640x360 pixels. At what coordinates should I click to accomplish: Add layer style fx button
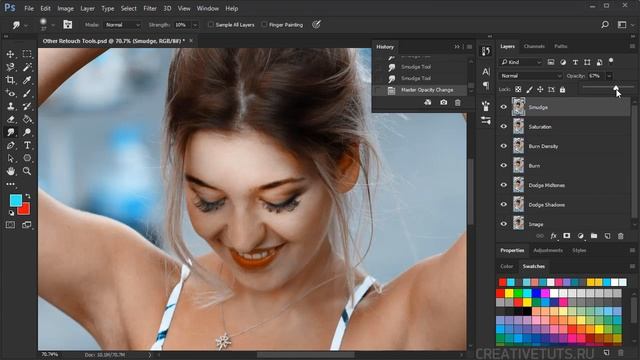(553, 236)
